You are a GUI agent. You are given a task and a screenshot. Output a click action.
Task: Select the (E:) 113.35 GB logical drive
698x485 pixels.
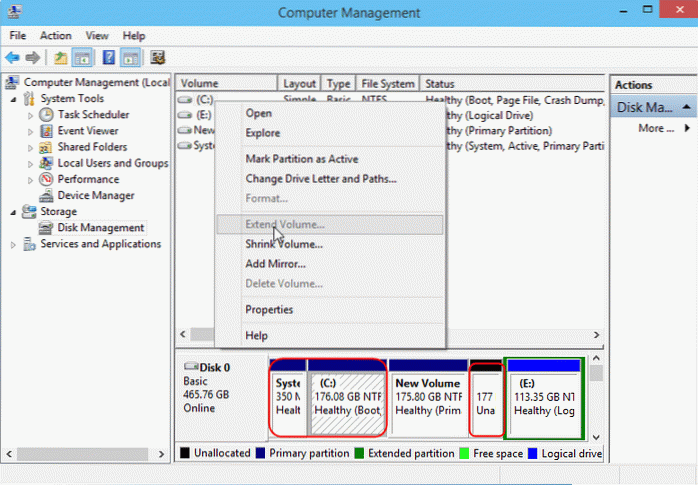[544, 398]
